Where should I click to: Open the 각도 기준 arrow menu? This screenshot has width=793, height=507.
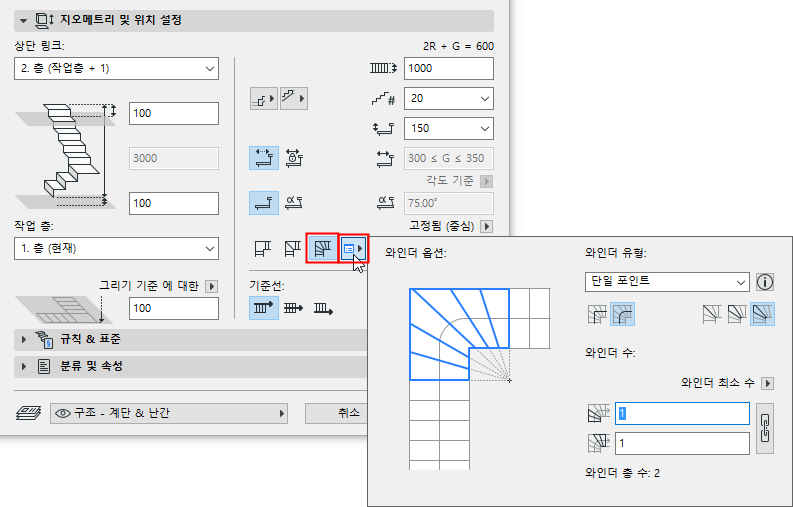point(487,181)
